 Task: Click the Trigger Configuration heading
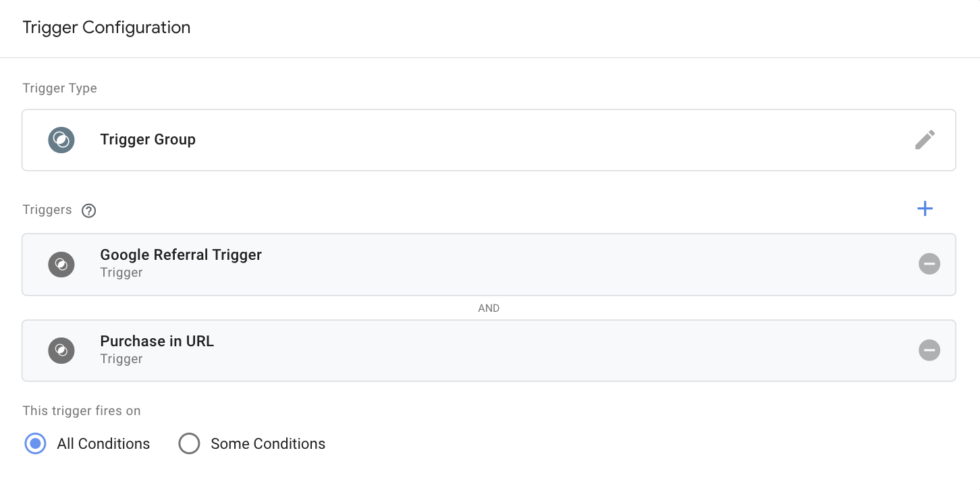107,28
